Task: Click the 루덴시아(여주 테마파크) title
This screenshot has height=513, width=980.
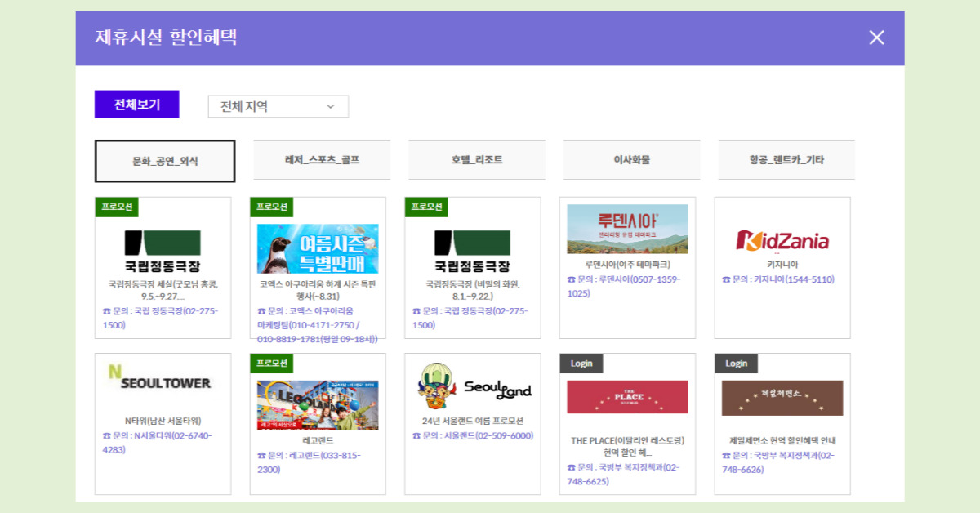Action: click(627, 265)
